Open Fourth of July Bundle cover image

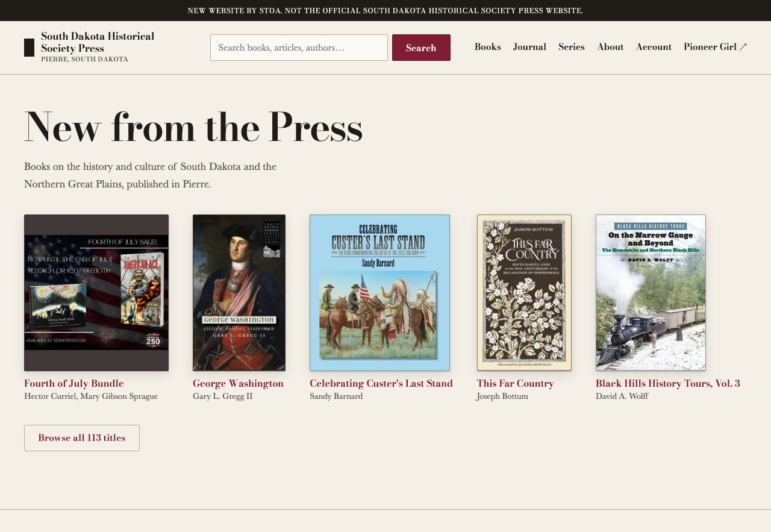pos(96,293)
